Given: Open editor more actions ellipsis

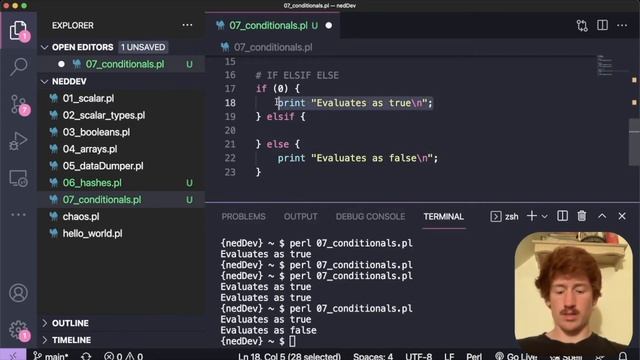Looking at the screenshot, I should (622, 25).
